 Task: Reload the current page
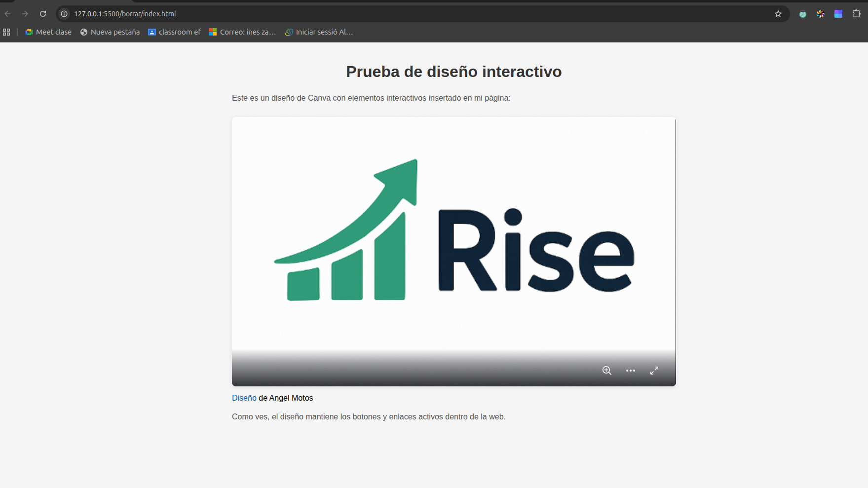(43, 14)
